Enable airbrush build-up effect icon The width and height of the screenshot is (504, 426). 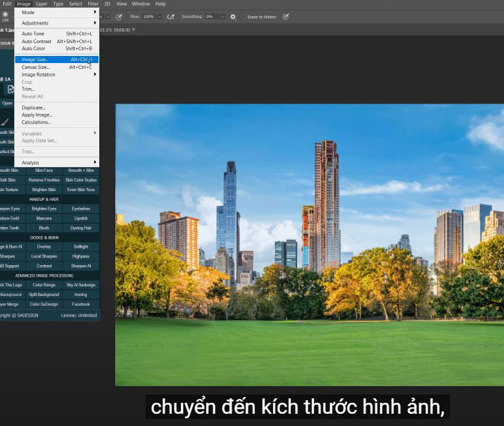click(x=171, y=17)
